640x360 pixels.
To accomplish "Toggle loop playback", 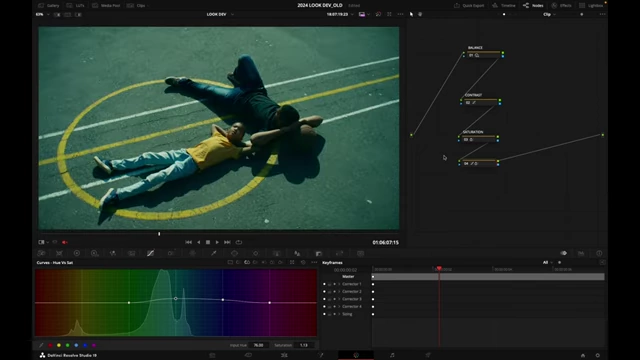I will [239, 242].
